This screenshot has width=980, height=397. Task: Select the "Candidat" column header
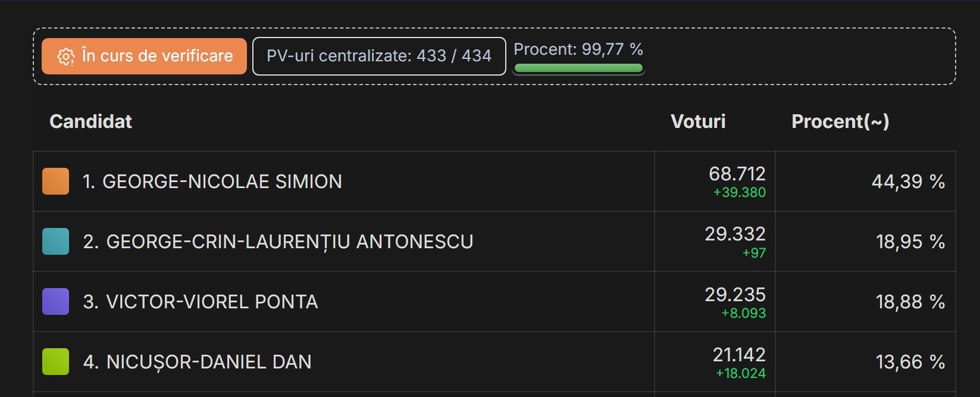[x=90, y=121]
